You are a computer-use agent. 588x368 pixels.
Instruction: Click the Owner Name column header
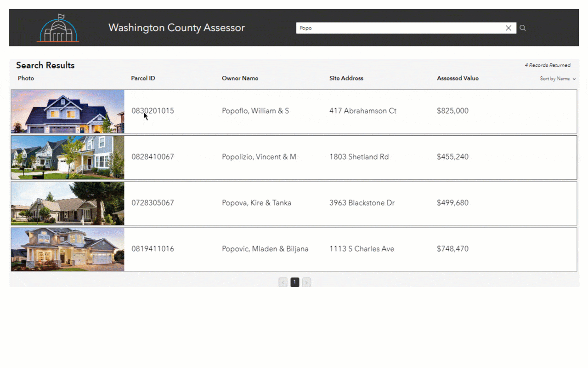(x=240, y=78)
